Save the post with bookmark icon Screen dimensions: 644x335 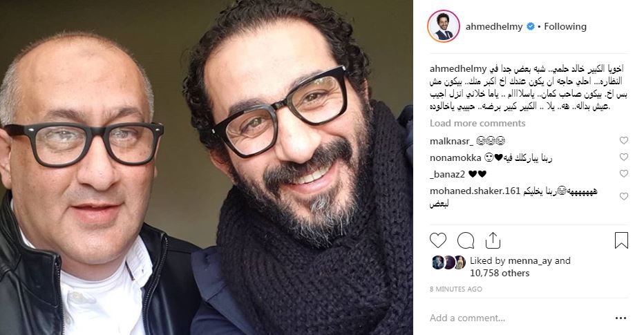click(621, 240)
